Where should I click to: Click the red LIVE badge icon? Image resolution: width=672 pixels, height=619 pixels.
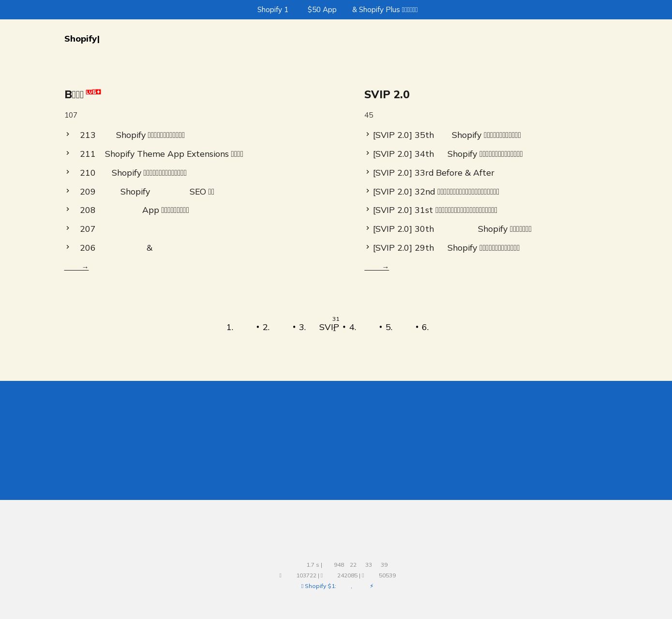[x=93, y=92]
